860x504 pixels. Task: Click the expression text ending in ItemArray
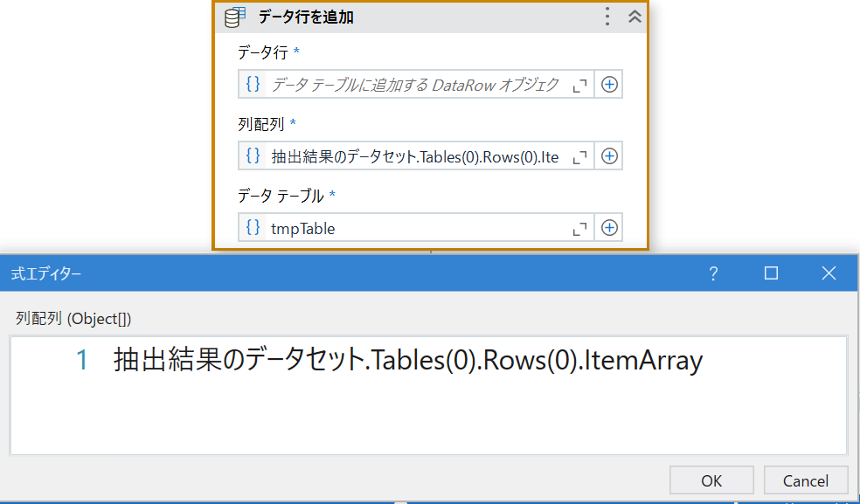[x=408, y=361]
